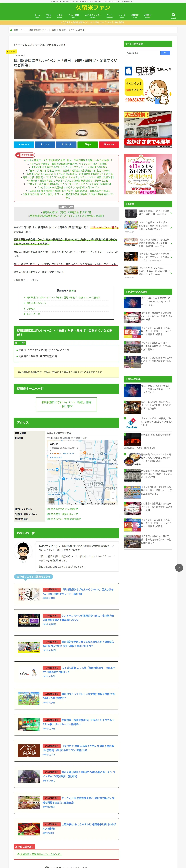
Task: Click the Google custom search input field
Action: coord(142,53)
